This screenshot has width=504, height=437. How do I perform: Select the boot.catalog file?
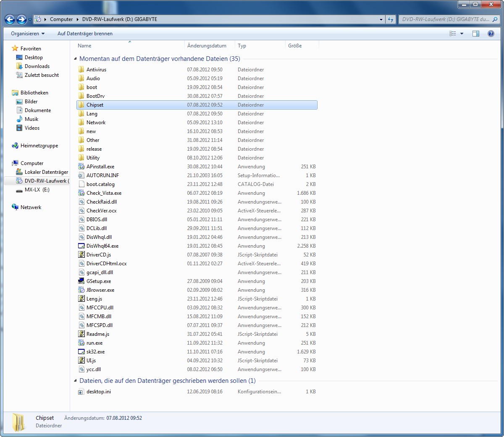pyautogui.click(x=100, y=184)
